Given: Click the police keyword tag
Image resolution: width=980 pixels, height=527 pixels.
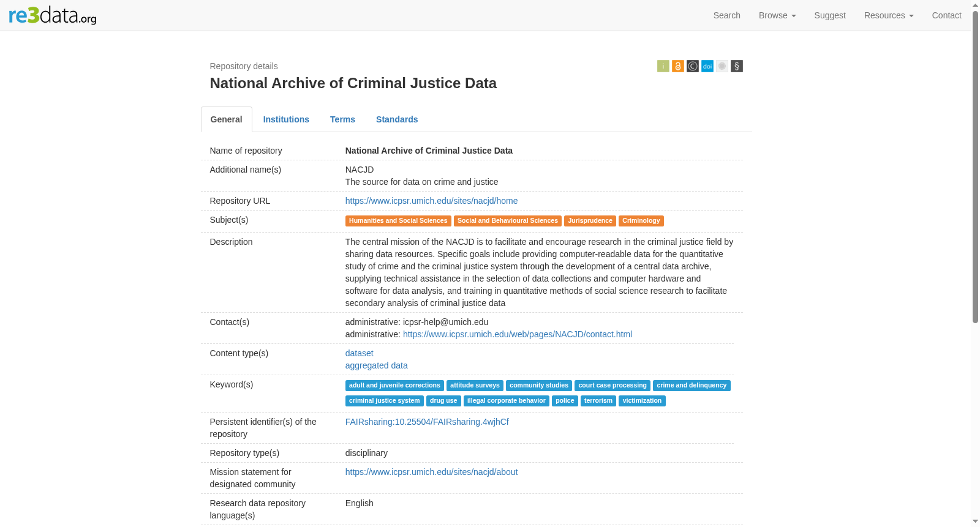Looking at the screenshot, I should 565,401.
